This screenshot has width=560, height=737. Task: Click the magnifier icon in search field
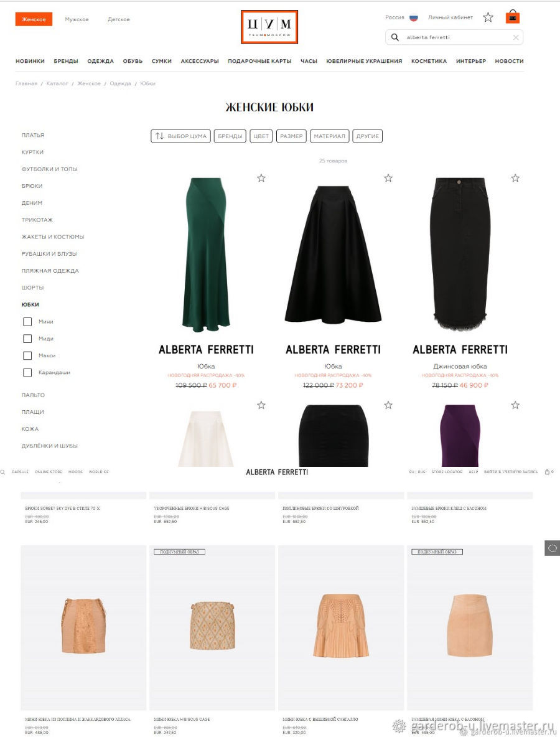click(395, 37)
